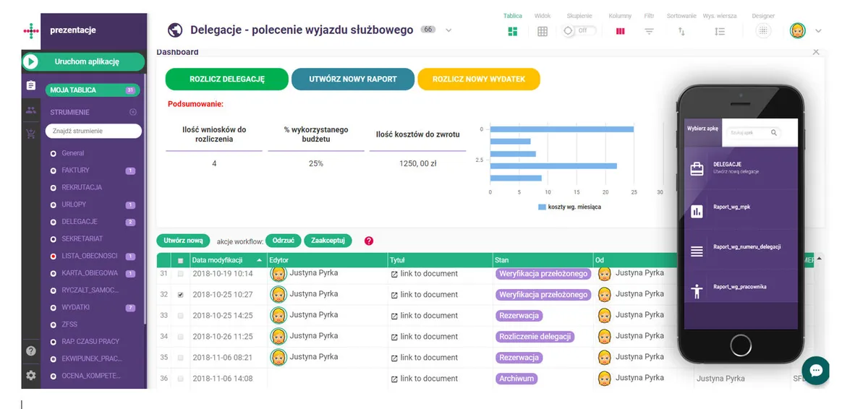Click the red workflow help icon
The image size is (868, 409).
point(369,241)
